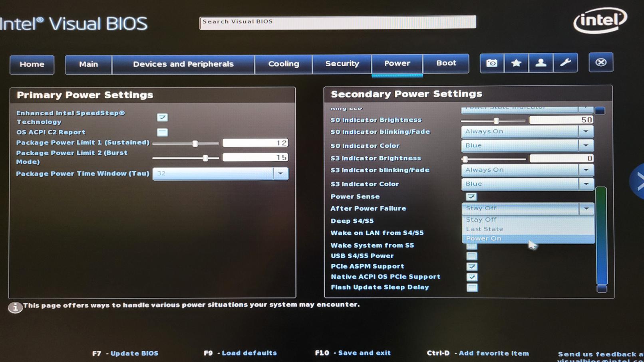This screenshot has height=362, width=644.
Task: Click S3 Indicator Brightness value field
Action: point(561,158)
